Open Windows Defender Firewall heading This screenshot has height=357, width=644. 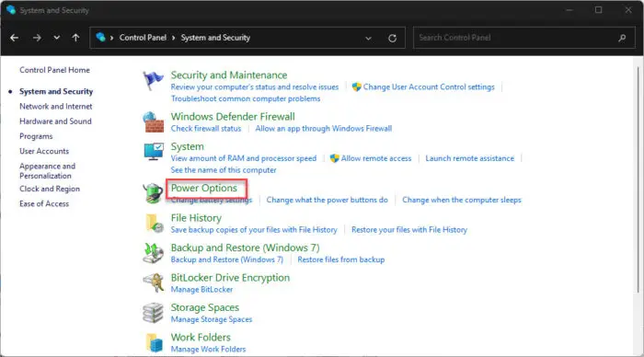(x=233, y=117)
